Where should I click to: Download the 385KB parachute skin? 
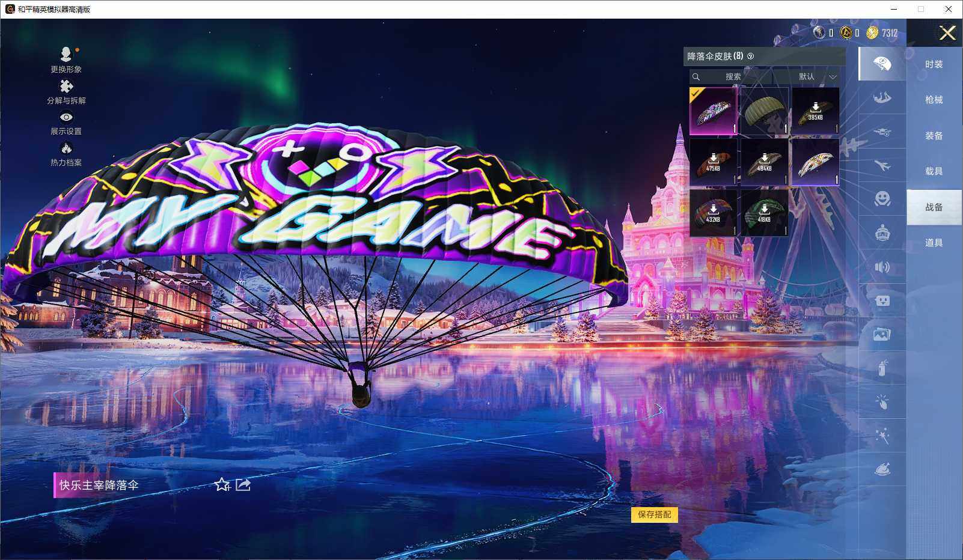pos(815,111)
